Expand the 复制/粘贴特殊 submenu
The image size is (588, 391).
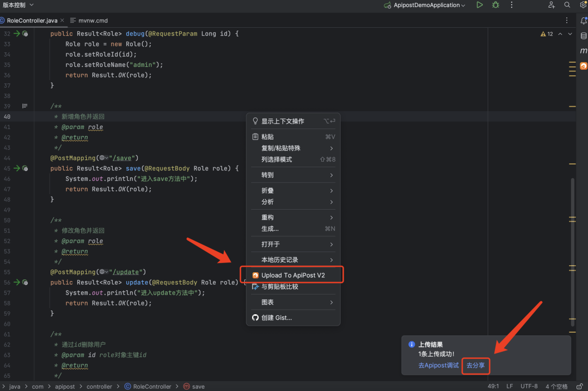tap(293, 148)
